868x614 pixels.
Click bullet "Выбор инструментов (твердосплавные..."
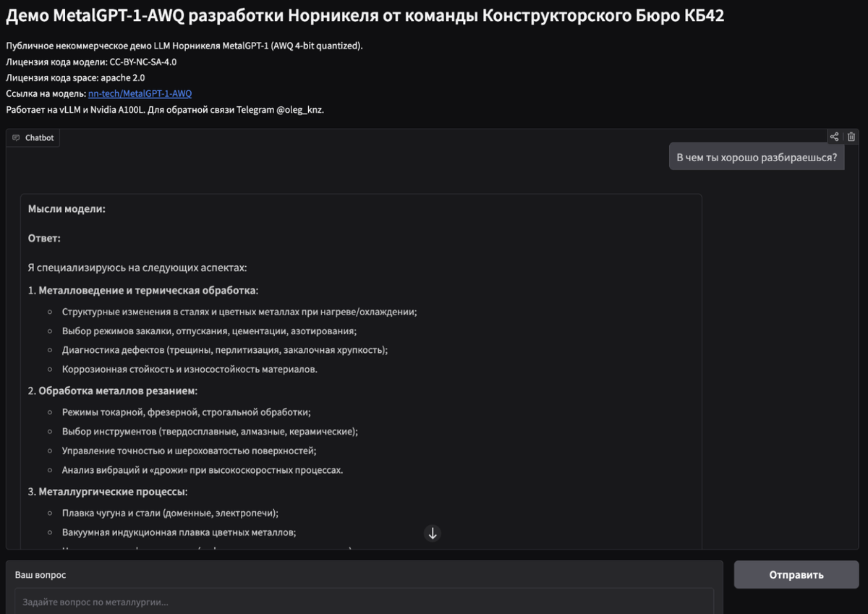[x=210, y=432]
